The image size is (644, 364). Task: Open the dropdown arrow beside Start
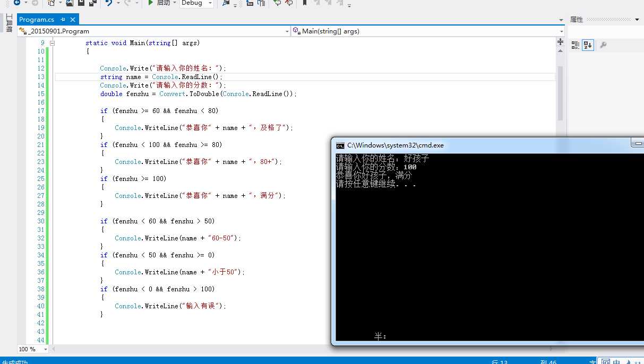click(175, 3)
